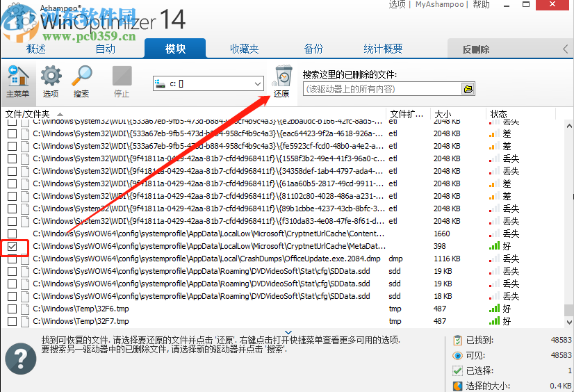Tick checkbox for f310da83 etl file row

(12, 221)
